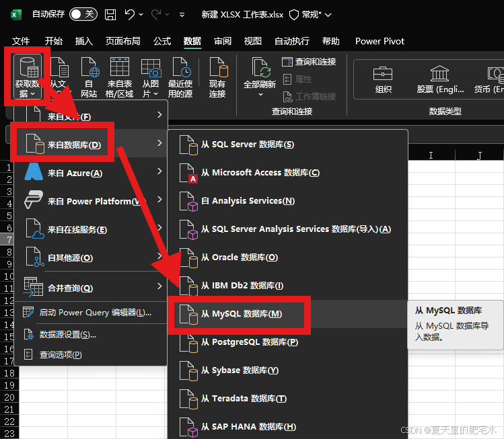Select the 组织 data type
The width and height of the screenshot is (504, 439).
tap(383, 79)
